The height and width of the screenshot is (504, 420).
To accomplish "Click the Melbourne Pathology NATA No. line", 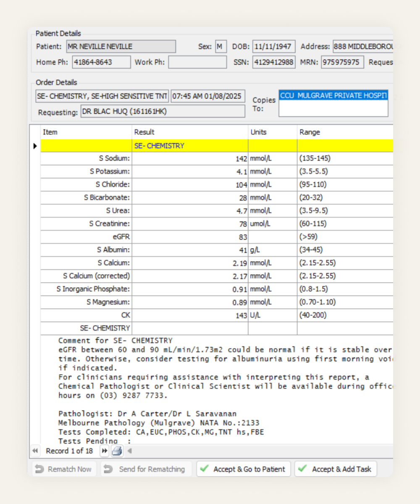I will click(x=159, y=423).
